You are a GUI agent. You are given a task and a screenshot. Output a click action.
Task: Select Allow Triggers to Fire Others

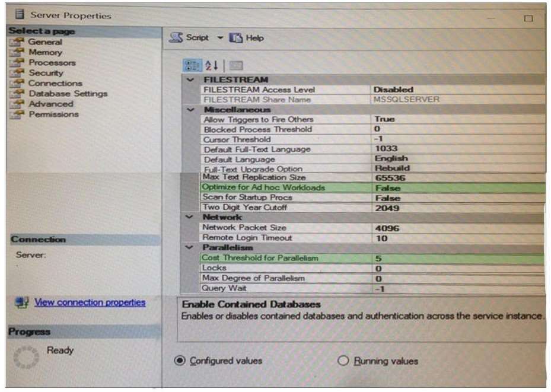tap(373, 119)
